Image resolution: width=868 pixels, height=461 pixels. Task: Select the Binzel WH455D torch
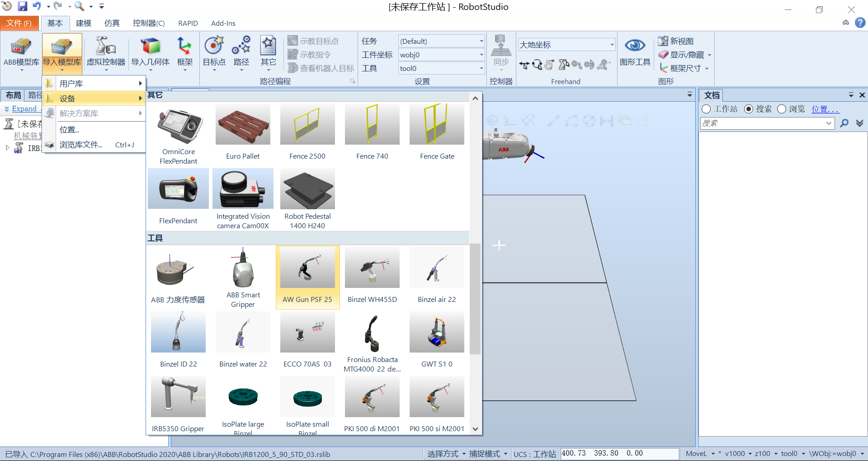[372, 276]
